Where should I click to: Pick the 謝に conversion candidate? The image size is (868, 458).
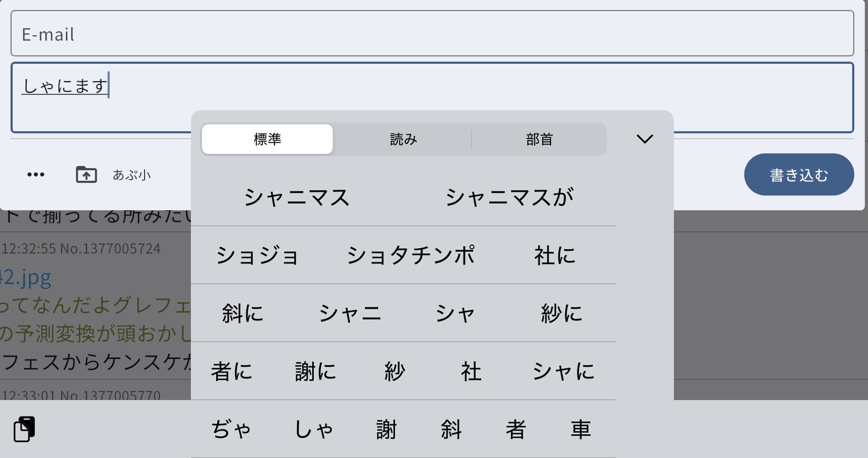(315, 372)
